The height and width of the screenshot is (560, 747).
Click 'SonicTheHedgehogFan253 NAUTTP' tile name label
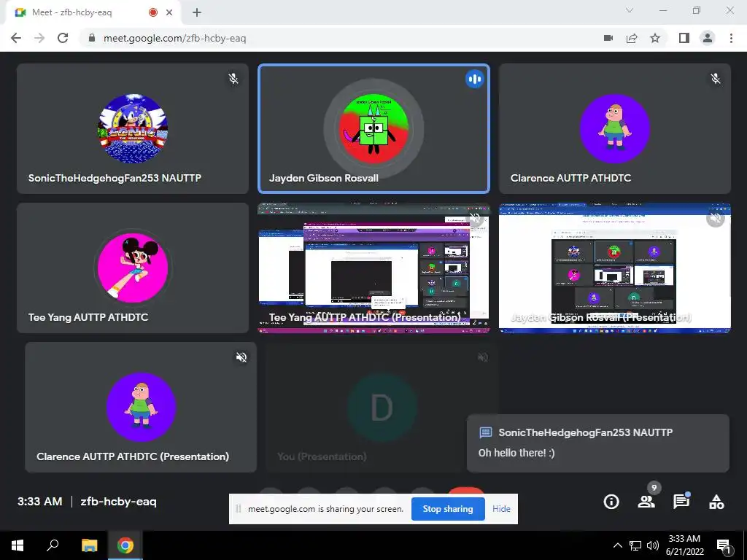(x=115, y=178)
